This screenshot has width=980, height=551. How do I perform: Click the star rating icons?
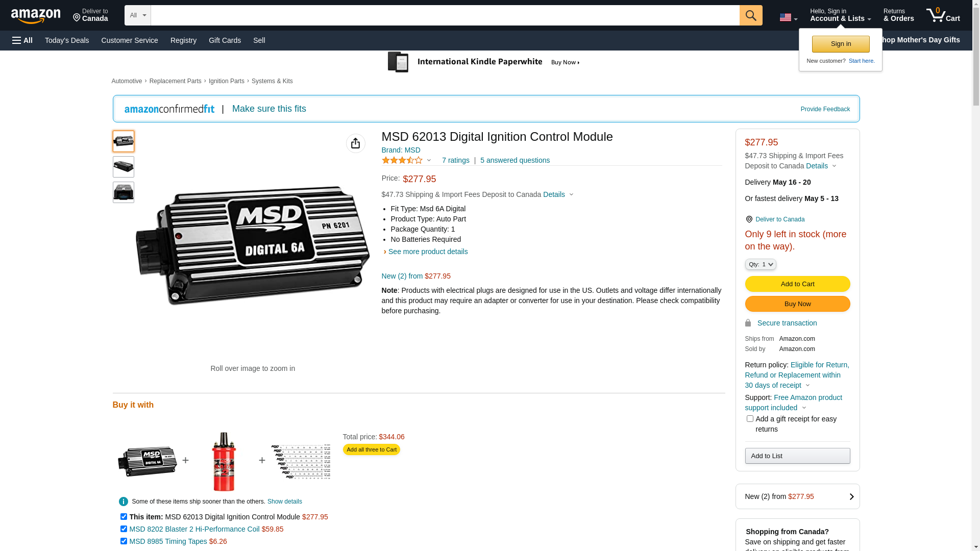tap(402, 160)
